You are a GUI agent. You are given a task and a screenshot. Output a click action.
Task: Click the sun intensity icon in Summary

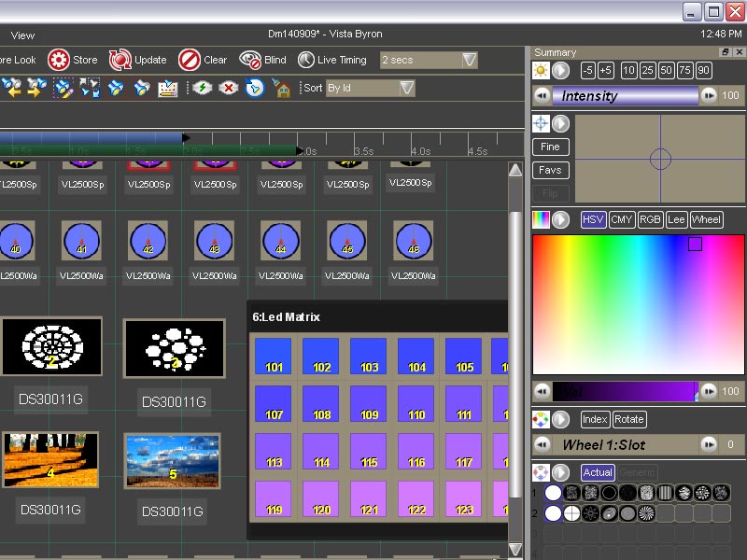[x=541, y=71]
